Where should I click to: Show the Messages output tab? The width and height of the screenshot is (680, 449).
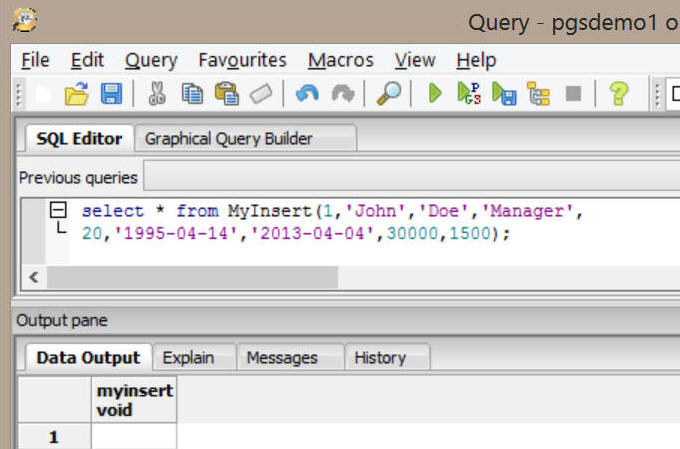[x=282, y=357]
